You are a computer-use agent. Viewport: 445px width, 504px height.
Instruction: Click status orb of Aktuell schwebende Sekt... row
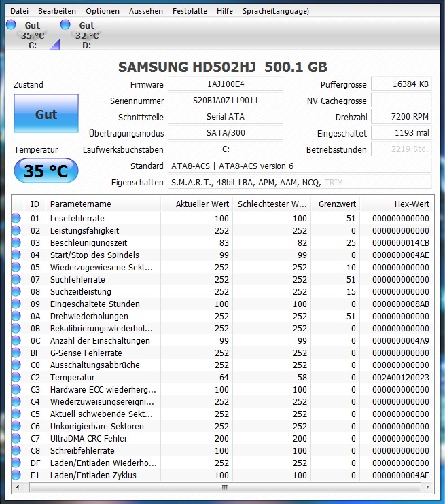16,414
